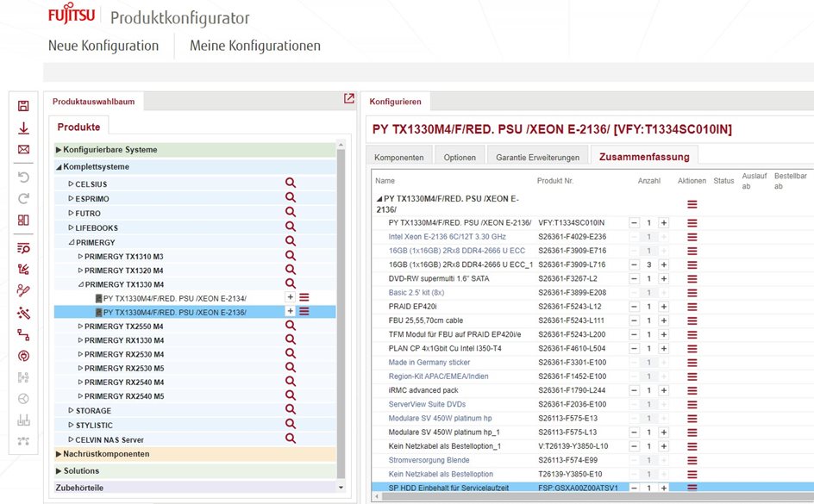This screenshot has width=814, height=504.
Task: Click the Made in Germany sticker link
Action: [x=429, y=363]
